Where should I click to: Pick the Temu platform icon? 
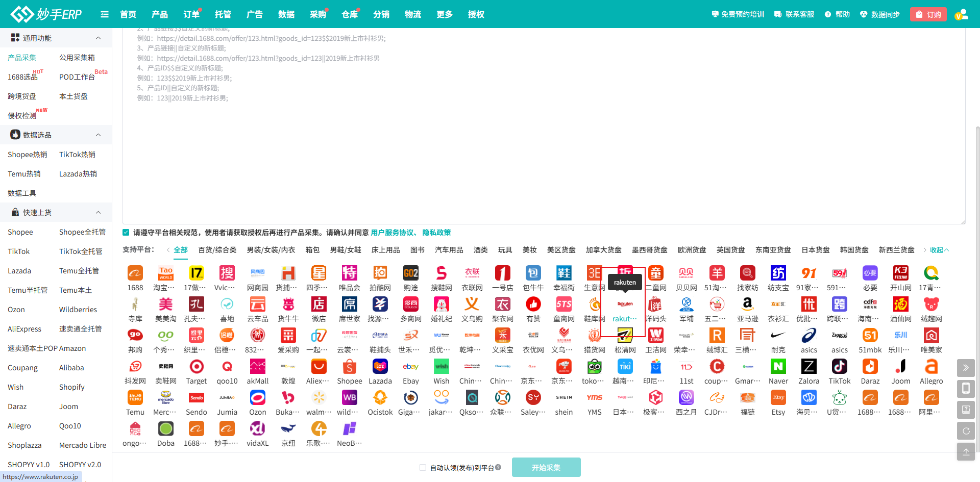[135, 398]
